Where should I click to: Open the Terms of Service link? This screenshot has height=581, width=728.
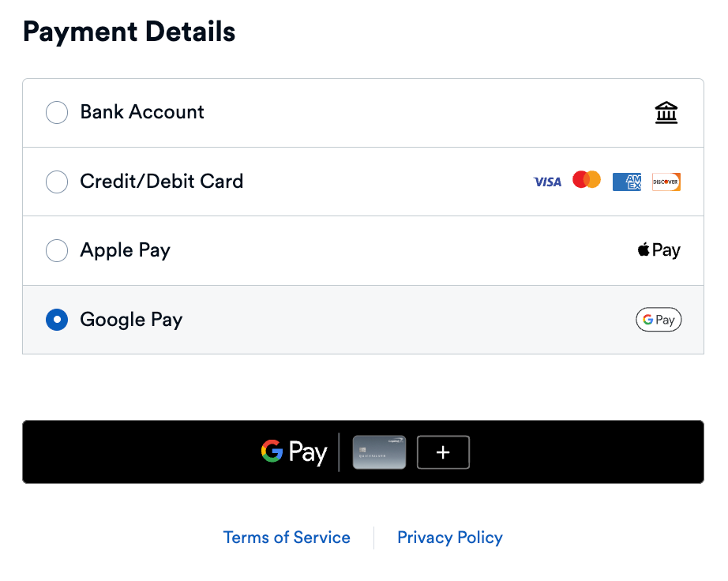pos(287,538)
